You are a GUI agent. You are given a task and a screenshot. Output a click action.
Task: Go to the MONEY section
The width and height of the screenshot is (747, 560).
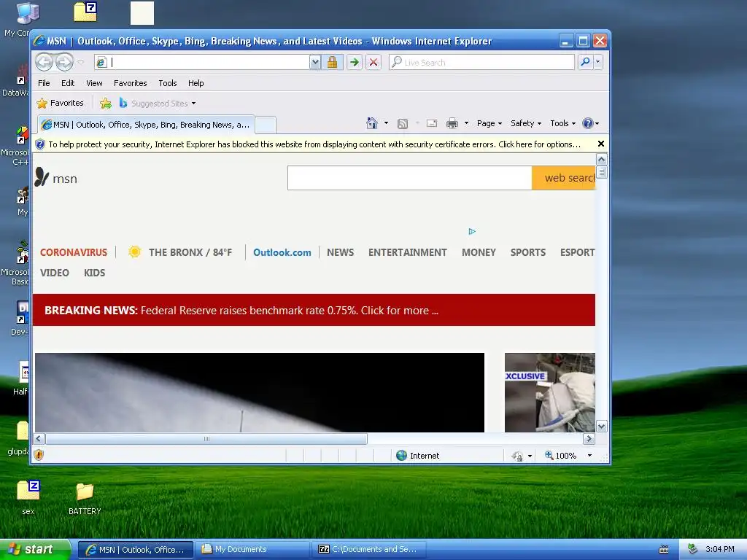[479, 252]
